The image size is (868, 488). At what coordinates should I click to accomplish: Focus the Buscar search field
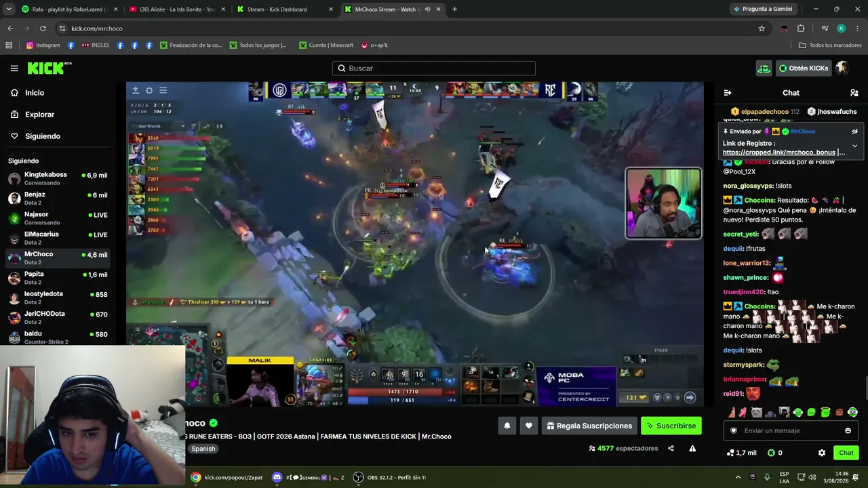pyautogui.click(x=434, y=68)
